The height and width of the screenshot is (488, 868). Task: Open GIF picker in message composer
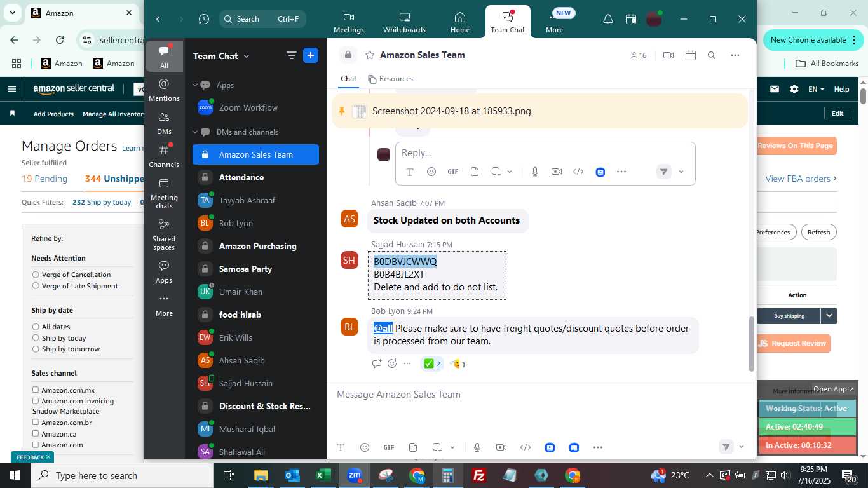[388, 447]
